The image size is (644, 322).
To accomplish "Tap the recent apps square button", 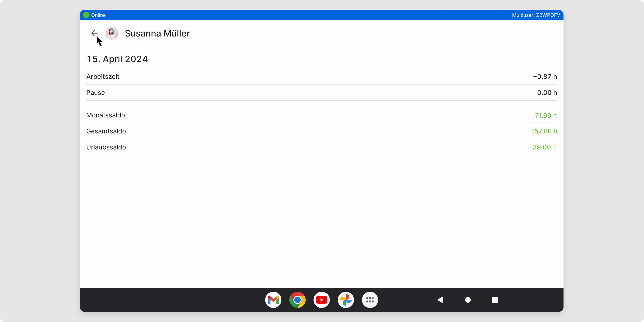I will click(495, 300).
